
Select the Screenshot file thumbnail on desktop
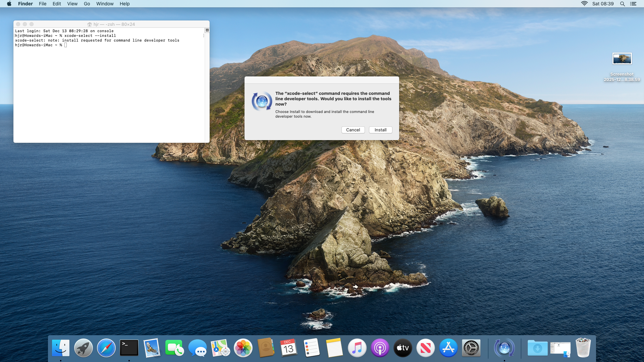[x=622, y=59]
